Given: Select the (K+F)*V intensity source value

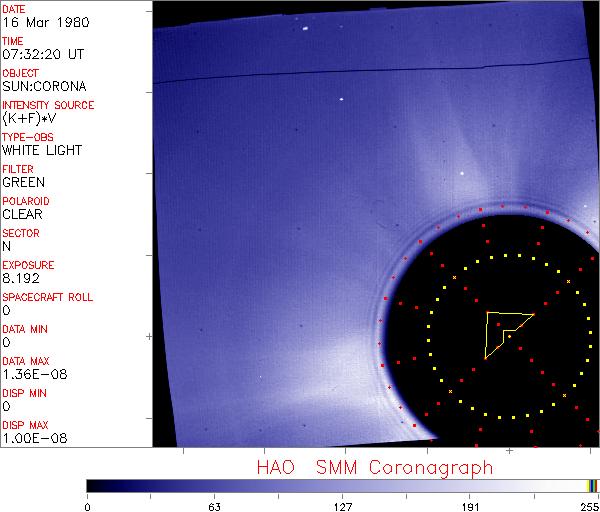Looking at the screenshot, I should click(x=28, y=119).
